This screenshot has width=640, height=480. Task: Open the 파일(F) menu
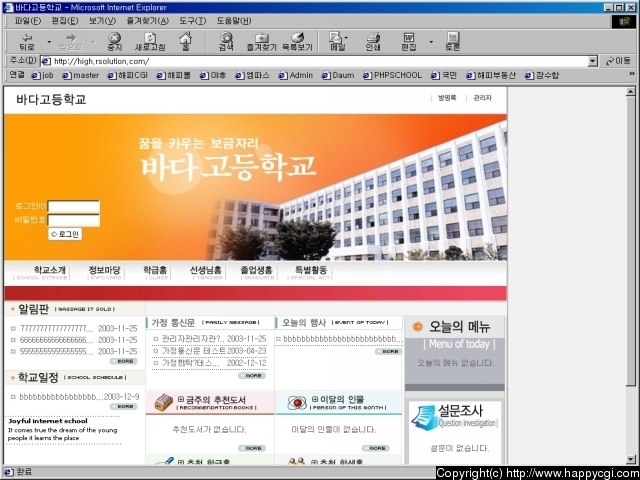(x=28, y=21)
